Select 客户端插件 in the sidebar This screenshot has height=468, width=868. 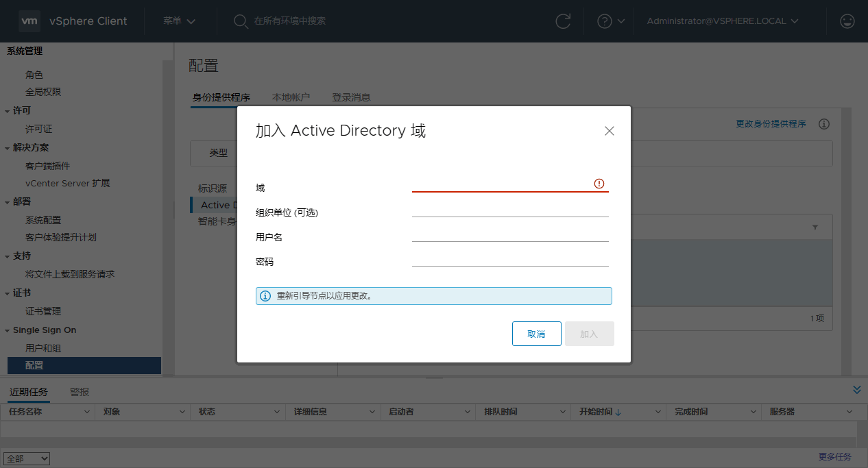pos(47,166)
